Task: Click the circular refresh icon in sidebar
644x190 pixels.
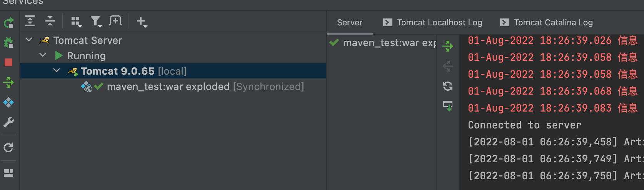Action: click(x=8, y=148)
